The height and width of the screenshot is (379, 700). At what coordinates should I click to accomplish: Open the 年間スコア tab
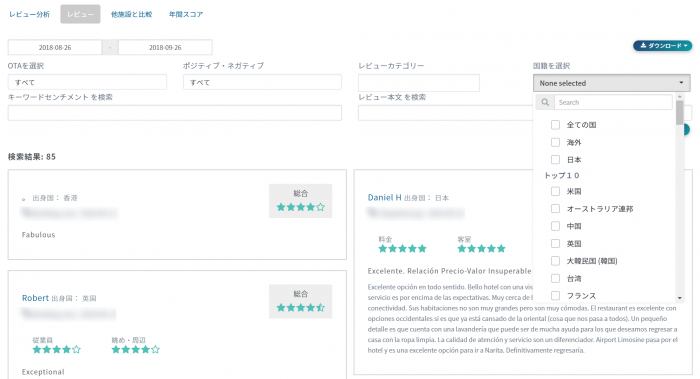186,14
